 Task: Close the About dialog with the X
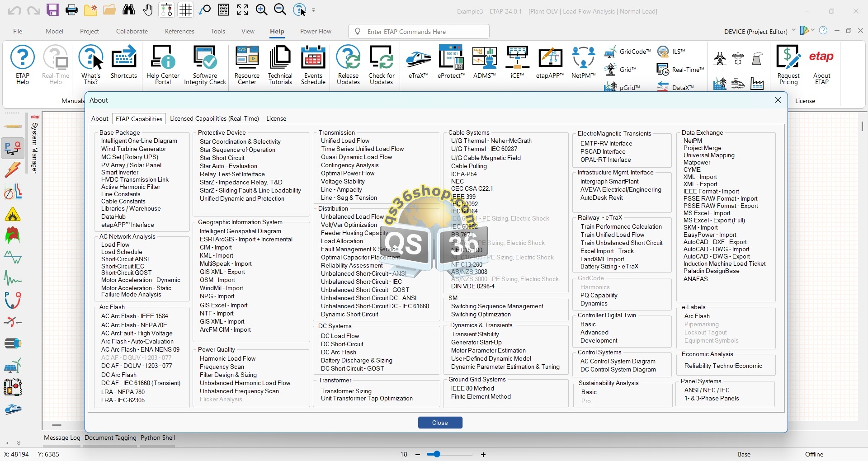coord(778,100)
